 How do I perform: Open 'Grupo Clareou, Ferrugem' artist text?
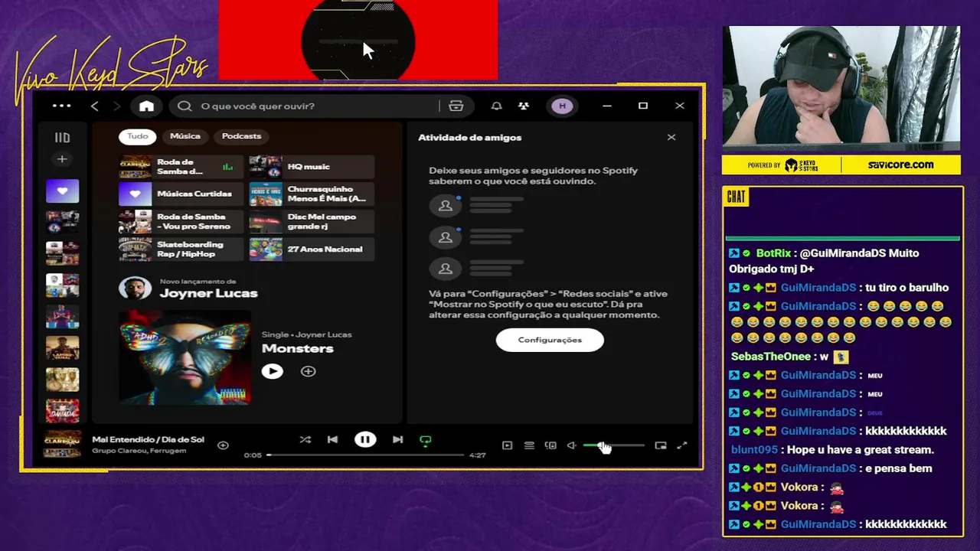pos(139,451)
